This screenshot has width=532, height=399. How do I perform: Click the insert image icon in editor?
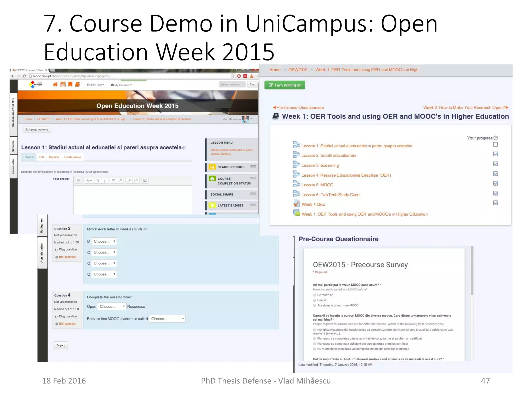(x=145, y=181)
